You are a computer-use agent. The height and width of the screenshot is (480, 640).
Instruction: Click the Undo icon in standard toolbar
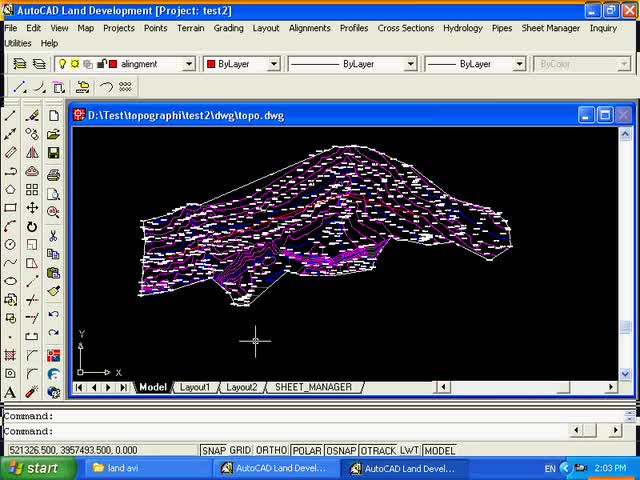click(53, 314)
